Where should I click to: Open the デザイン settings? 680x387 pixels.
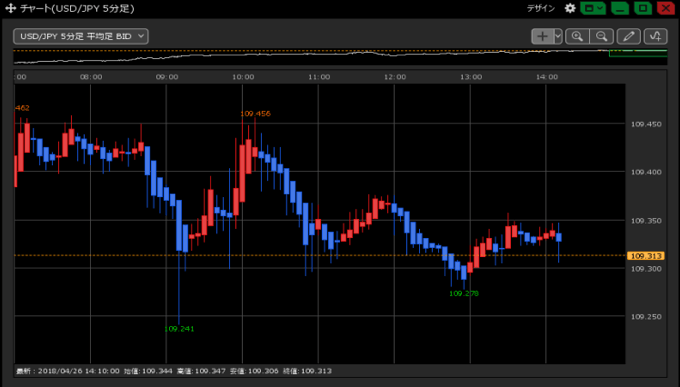point(541,8)
